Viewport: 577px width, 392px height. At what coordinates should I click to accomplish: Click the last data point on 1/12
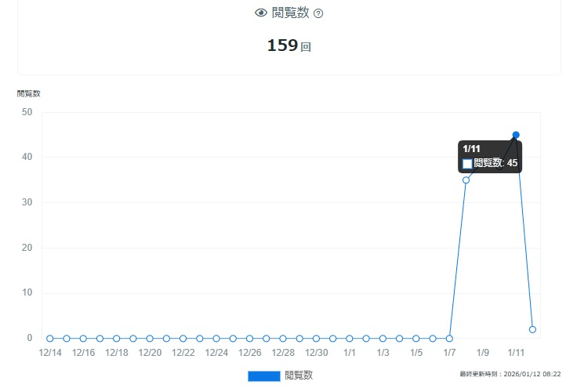coord(532,329)
